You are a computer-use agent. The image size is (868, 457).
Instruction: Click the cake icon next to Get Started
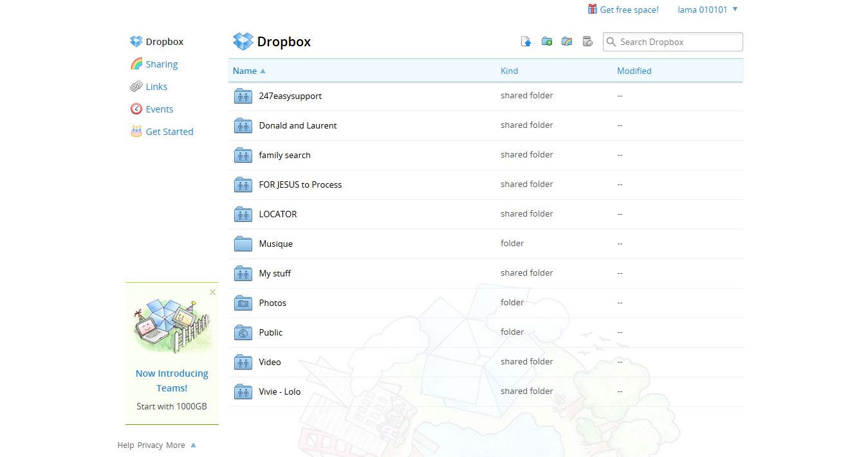[x=136, y=131]
